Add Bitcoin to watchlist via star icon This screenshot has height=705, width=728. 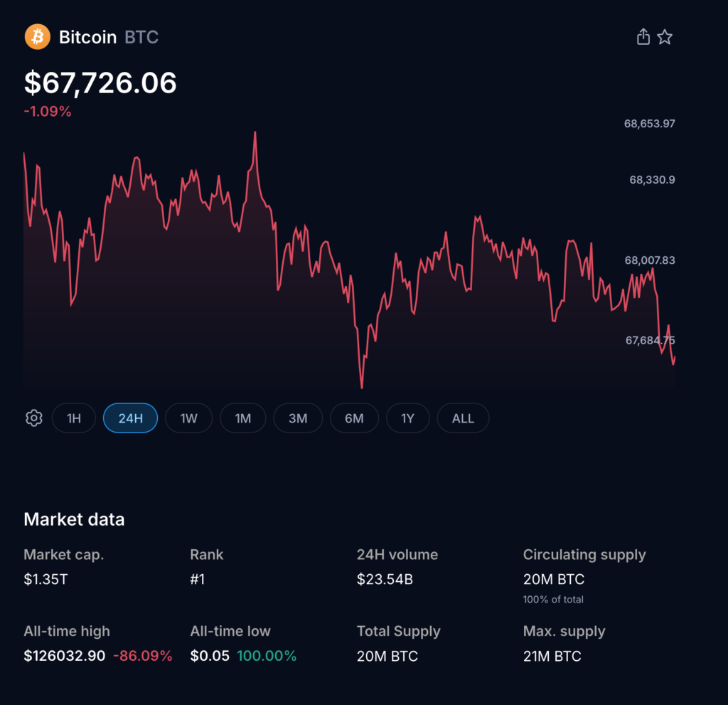pyautogui.click(x=665, y=36)
